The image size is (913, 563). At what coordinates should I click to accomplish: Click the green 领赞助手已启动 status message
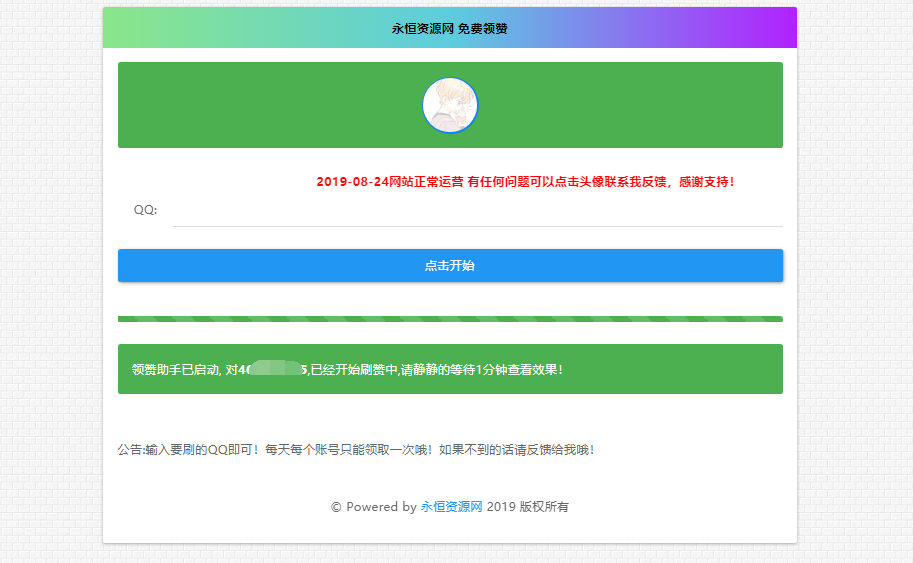pyautogui.click(x=450, y=369)
